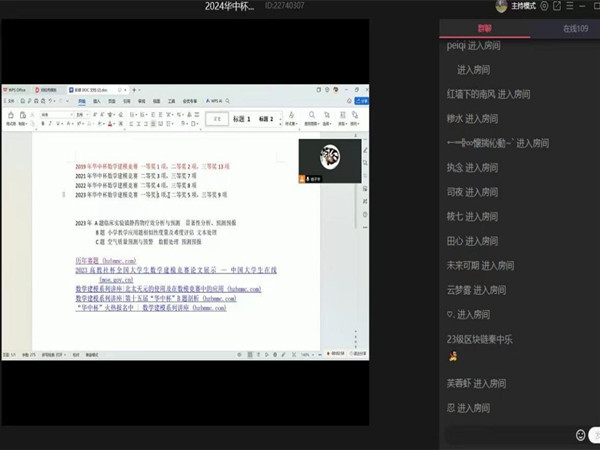Viewport: 600px width, 450px height.
Task: Click the 2022年华中杯数学建模竞赛 line
Action: pos(136,186)
